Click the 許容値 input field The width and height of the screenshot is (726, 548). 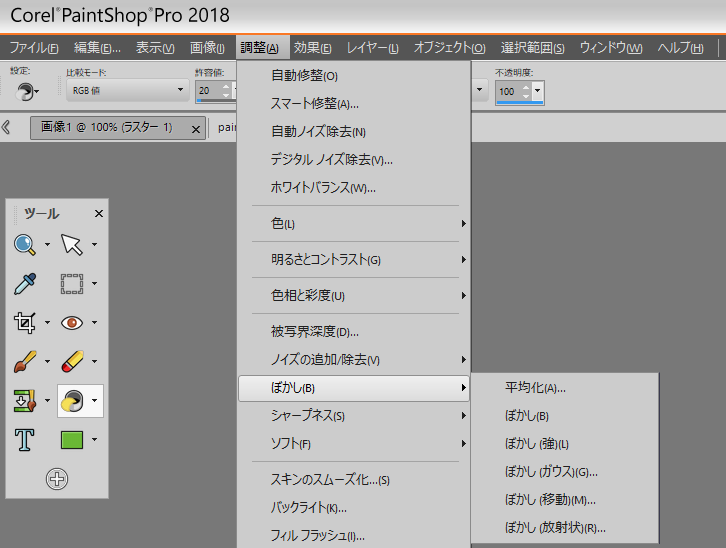[207, 91]
